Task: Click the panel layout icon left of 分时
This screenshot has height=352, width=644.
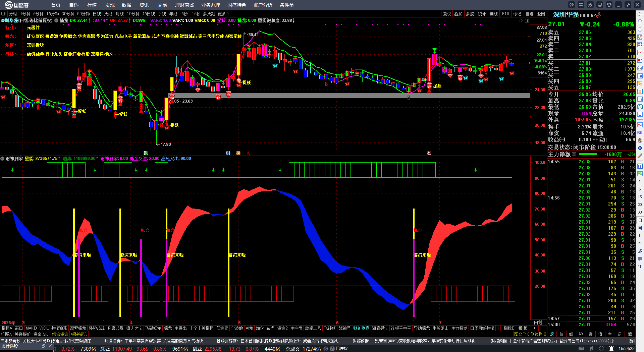Action: 3,14
